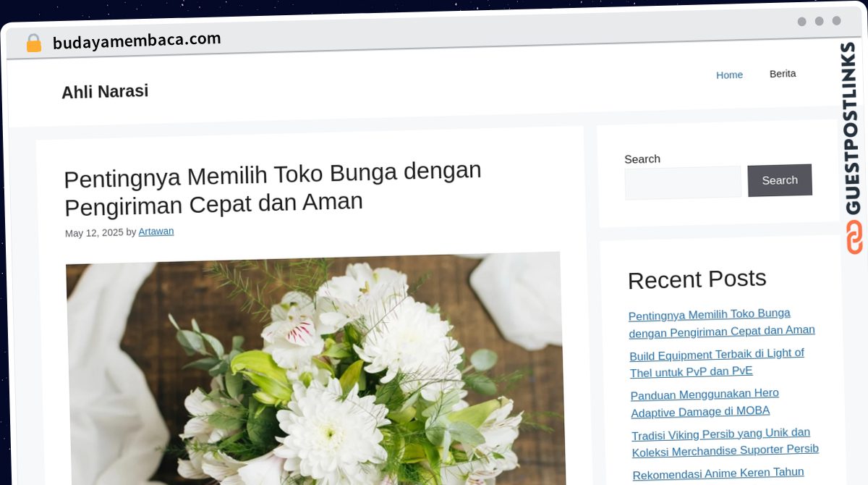The image size is (868, 485).
Task: Open recent post Build Equipment Terbaik Light of Thel
Action: (717, 363)
